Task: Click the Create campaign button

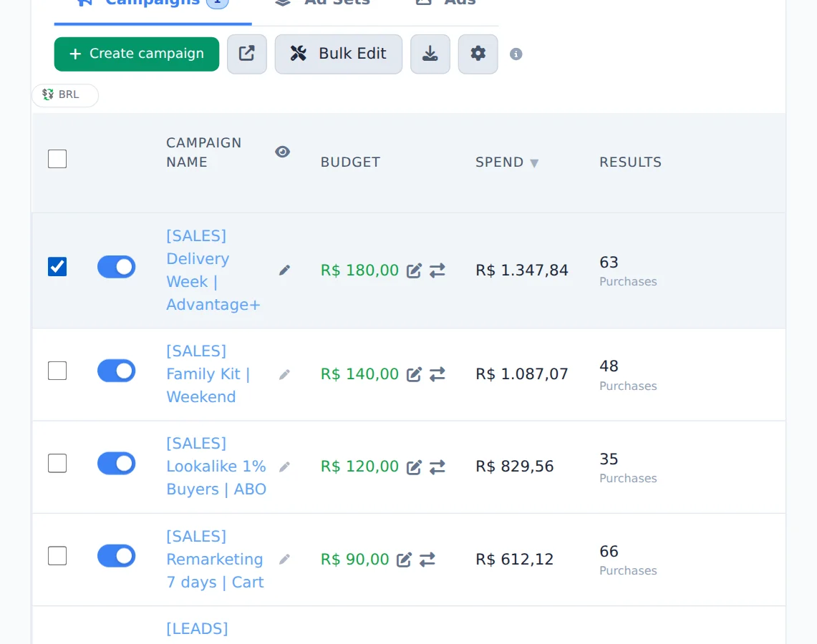Action: tap(137, 54)
